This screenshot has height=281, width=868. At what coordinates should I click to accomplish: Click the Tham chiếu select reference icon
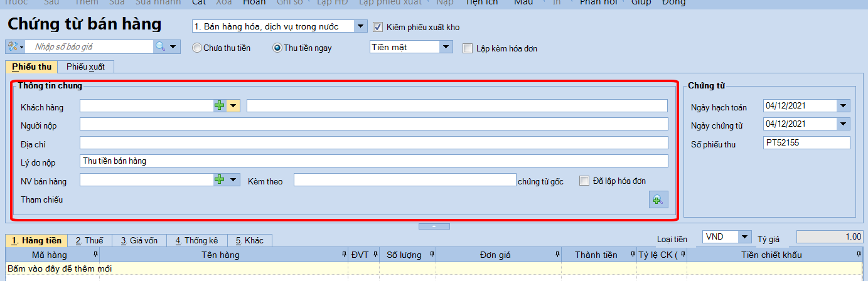pos(658,199)
